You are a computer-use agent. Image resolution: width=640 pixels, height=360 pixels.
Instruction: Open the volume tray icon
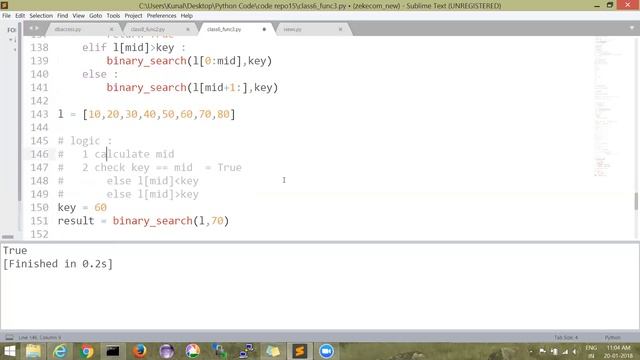[575, 351]
